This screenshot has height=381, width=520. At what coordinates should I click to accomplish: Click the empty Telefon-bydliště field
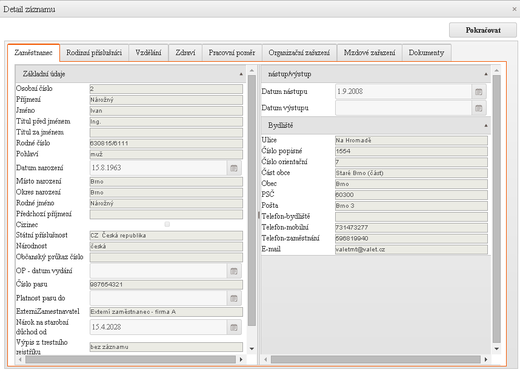pos(411,217)
